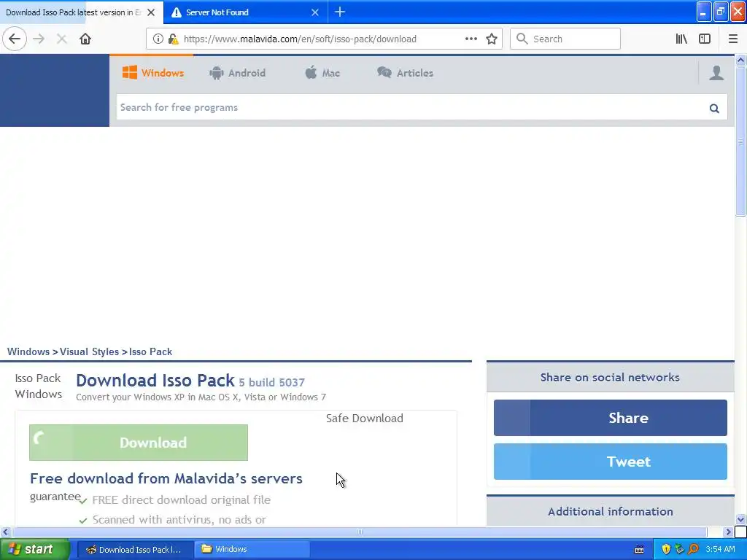Show site information icon in address bar
This screenshot has height=560, width=747.
(158, 39)
